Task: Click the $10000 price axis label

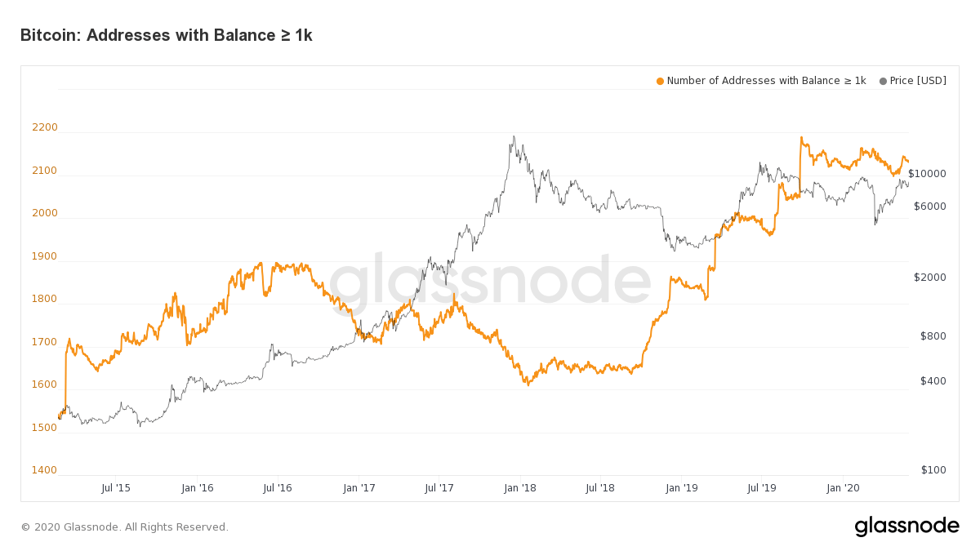Action: 927,174
